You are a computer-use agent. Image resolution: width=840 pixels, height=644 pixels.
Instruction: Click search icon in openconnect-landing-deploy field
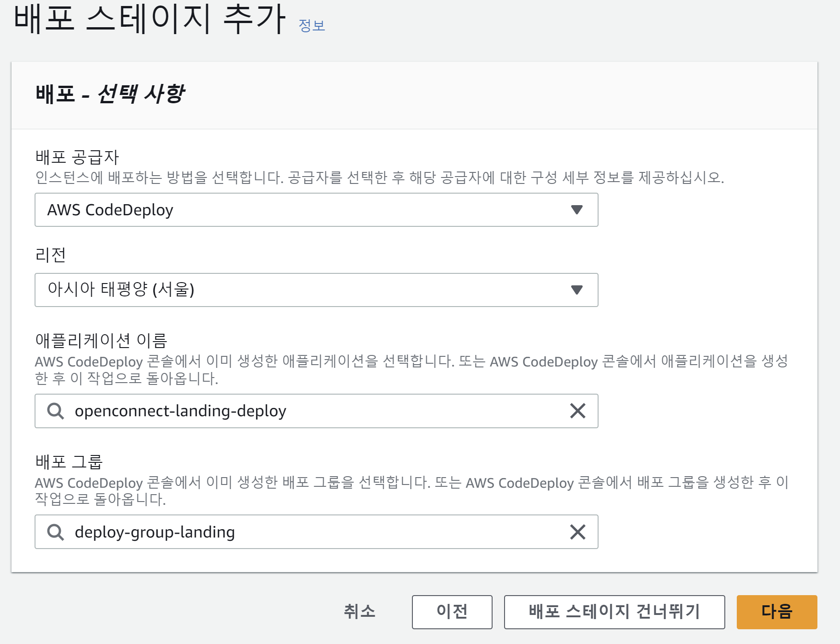[x=56, y=411]
